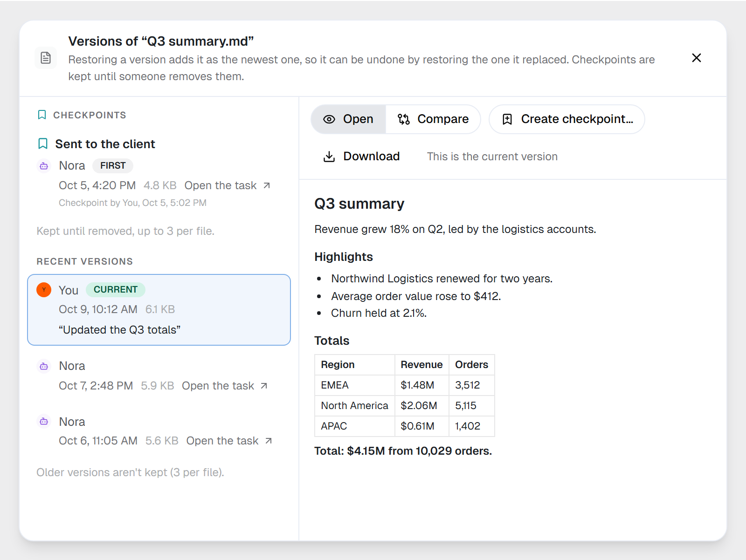Screen dimensions: 746x560
Task: Click the CURRENT badge next to You
Action: click(x=116, y=290)
